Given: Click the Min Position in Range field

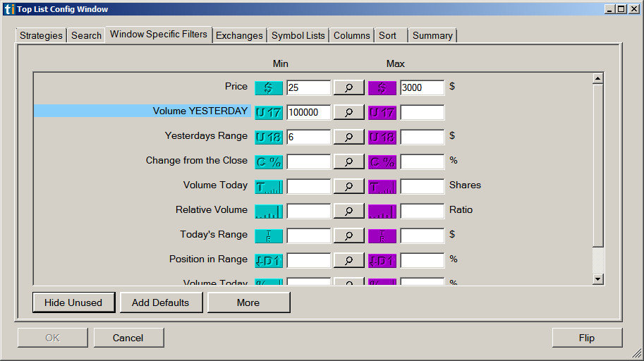Looking at the screenshot, I should [x=308, y=260].
